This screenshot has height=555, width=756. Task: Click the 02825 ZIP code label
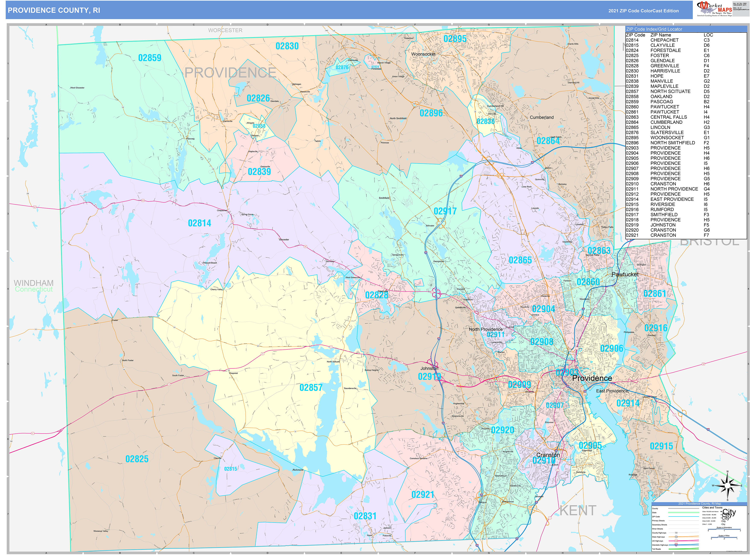click(x=137, y=459)
